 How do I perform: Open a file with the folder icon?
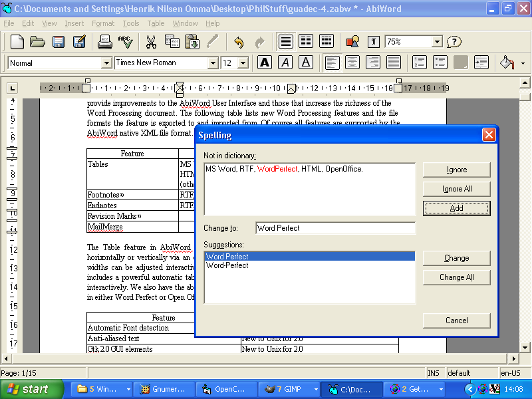point(37,42)
